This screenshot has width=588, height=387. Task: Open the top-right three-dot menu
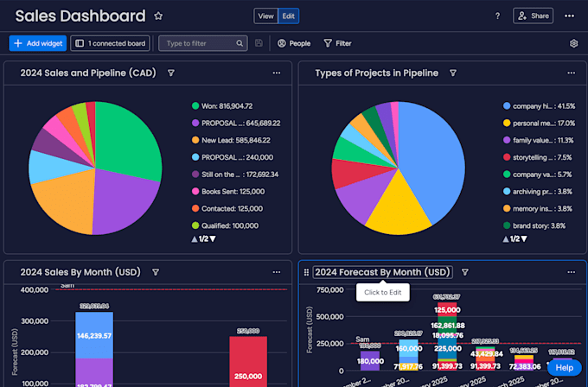coord(569,16)
